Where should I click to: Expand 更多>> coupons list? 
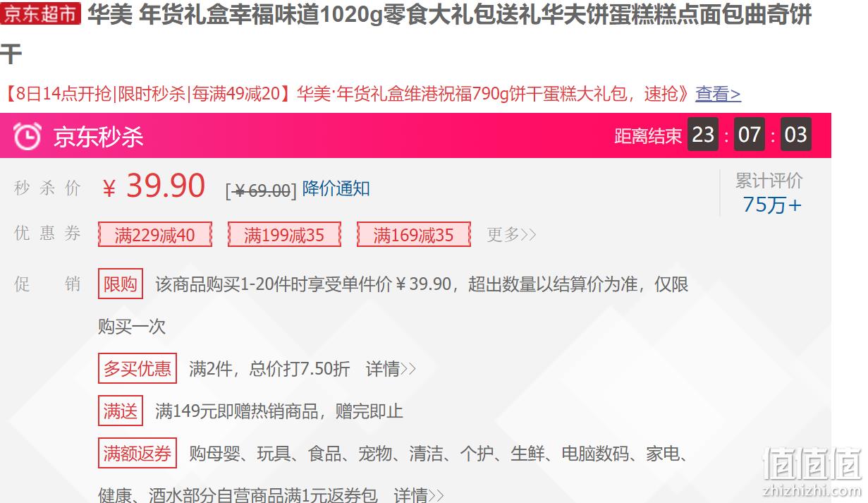(x=511, y=235)
